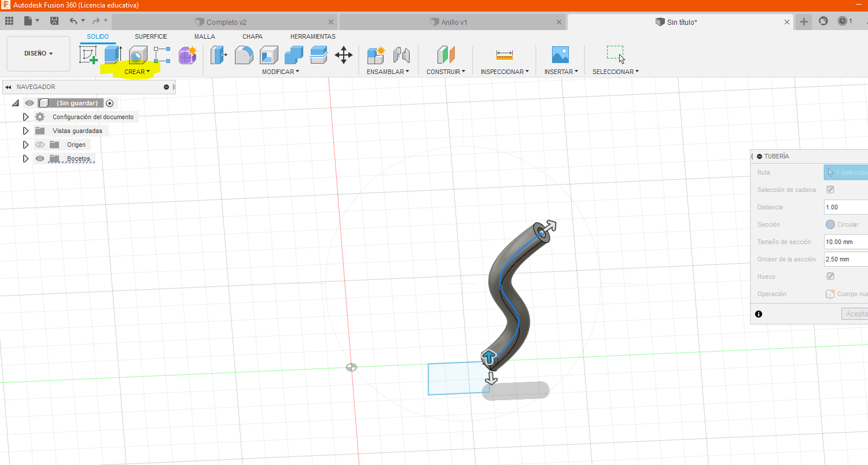Click the gear icon of Configuración del documento

click(x=40, y=117)
